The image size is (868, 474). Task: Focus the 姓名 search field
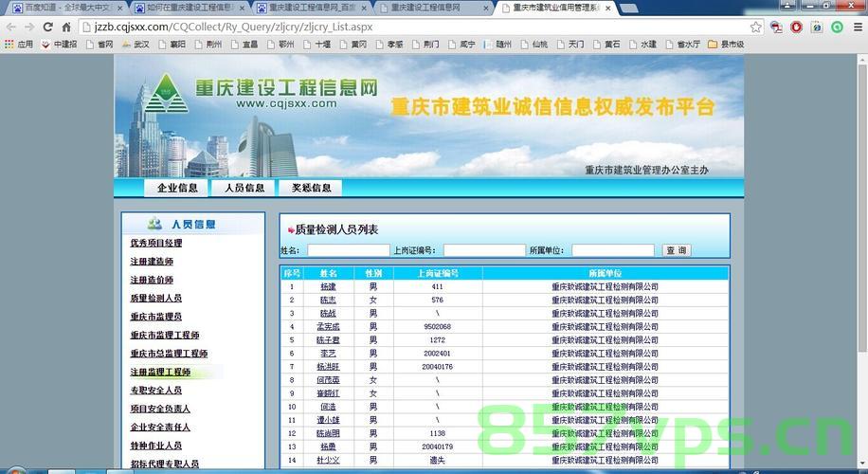point(349,250)
